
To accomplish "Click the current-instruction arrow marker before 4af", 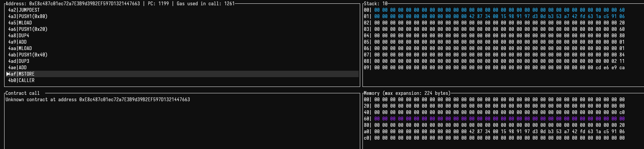I will (x=8, y=74).
